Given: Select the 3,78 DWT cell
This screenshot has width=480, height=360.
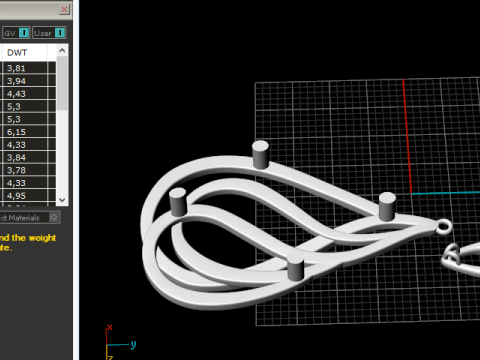Looking at the screenshot, I should [24, 170].
